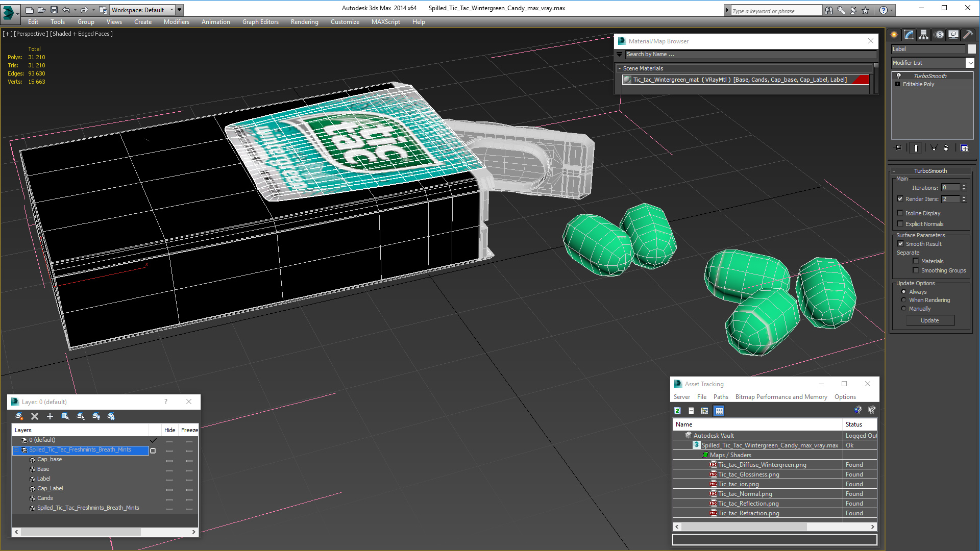980x551 pixels.
Task: Open the Motion command panel tab
Action: point(939,35)
